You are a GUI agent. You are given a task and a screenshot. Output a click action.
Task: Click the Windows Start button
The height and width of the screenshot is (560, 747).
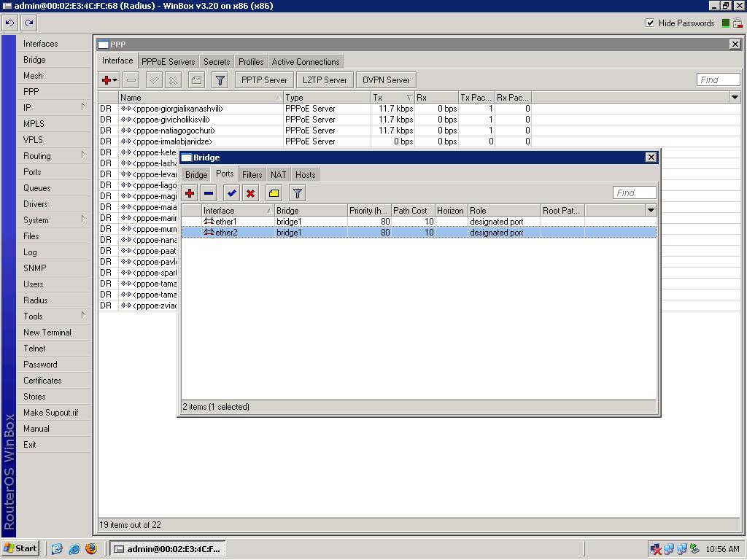[20, 548]
